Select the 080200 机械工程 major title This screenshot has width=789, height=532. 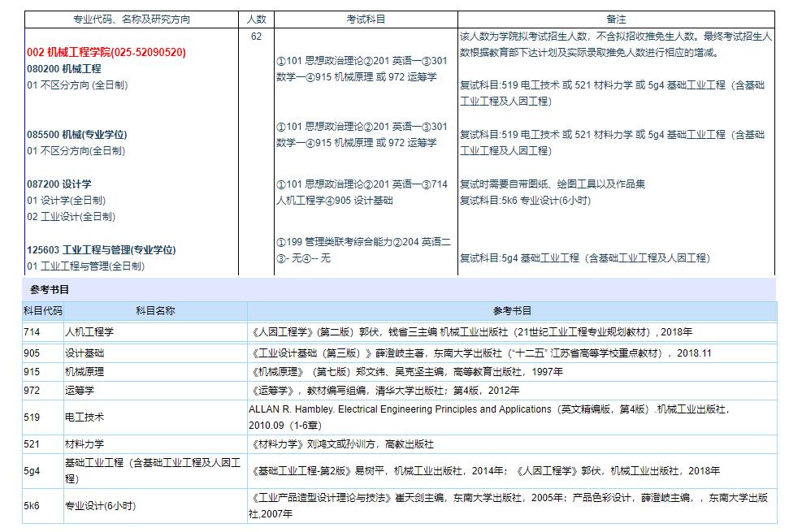pyautogui.click(x=64, y=69)
